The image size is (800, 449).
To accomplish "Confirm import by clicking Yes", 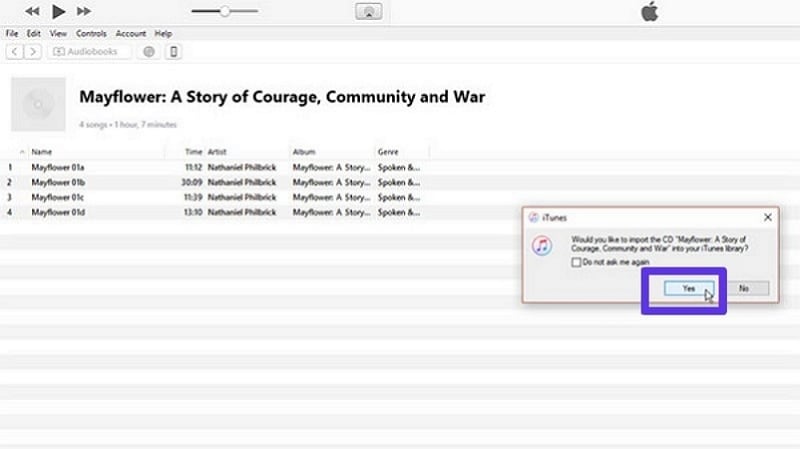I will click(689, 288).
